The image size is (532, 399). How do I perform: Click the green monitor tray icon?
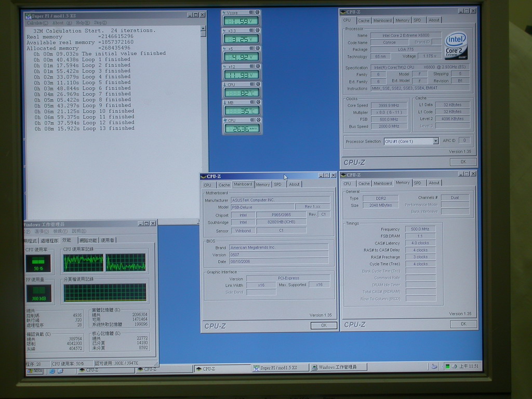447,366
